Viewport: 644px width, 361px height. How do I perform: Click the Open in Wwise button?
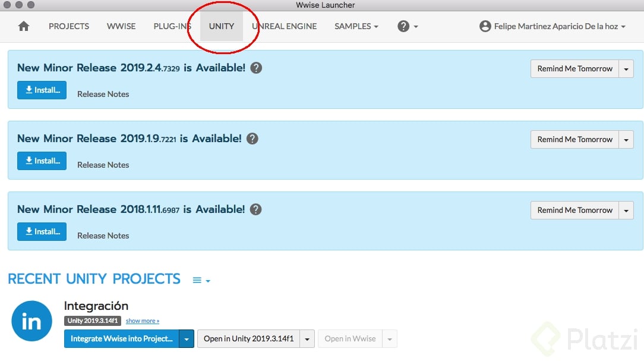point(350,339)
